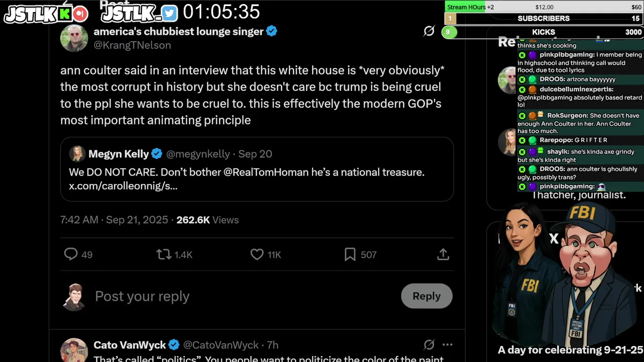Viewport: 644px width, 362px height.
Task: Click the gray Reply button
Action: click(x=427, y=296)
